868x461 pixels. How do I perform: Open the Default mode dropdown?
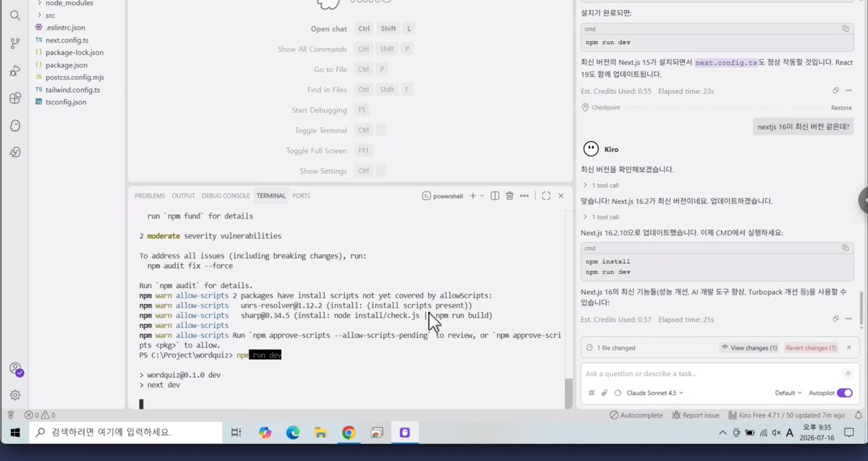coord(788,393)
